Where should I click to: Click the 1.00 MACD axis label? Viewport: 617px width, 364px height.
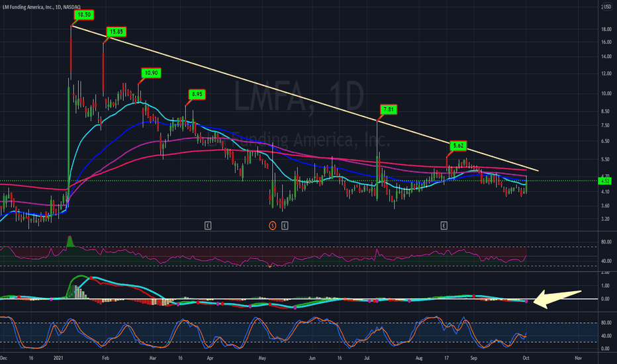pyautogui.click(x=606, y=286)
